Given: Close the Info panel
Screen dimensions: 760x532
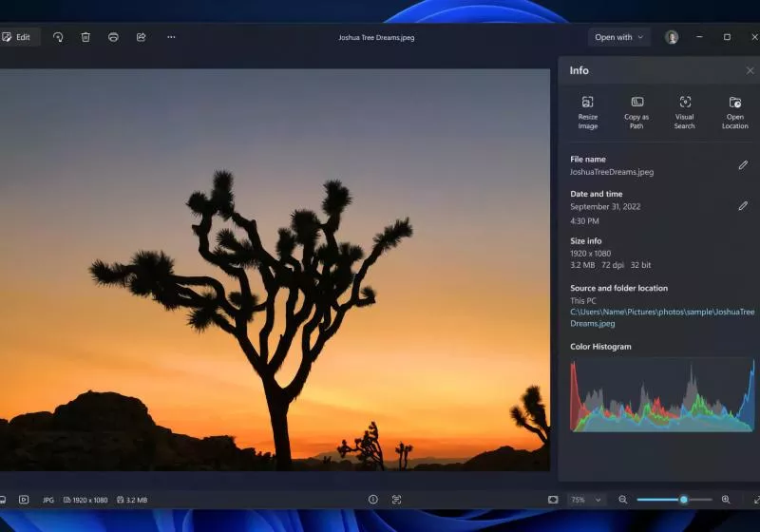Looking at the screenshot, I should tap(750, 70).
